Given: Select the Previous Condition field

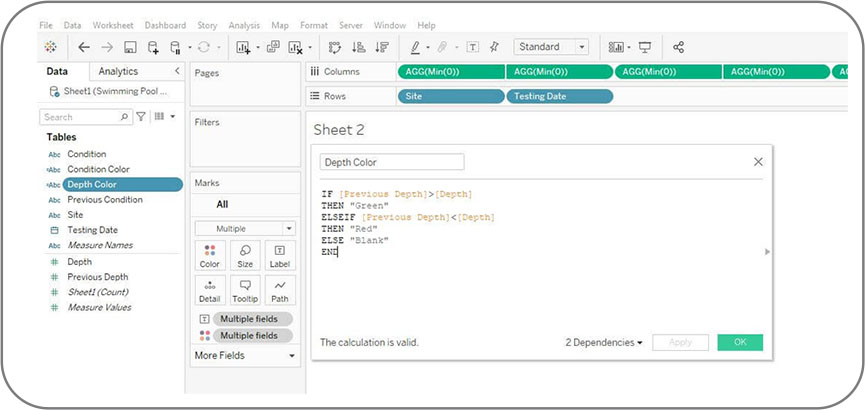Looking at the screenshot, I should tap(105, 200).
